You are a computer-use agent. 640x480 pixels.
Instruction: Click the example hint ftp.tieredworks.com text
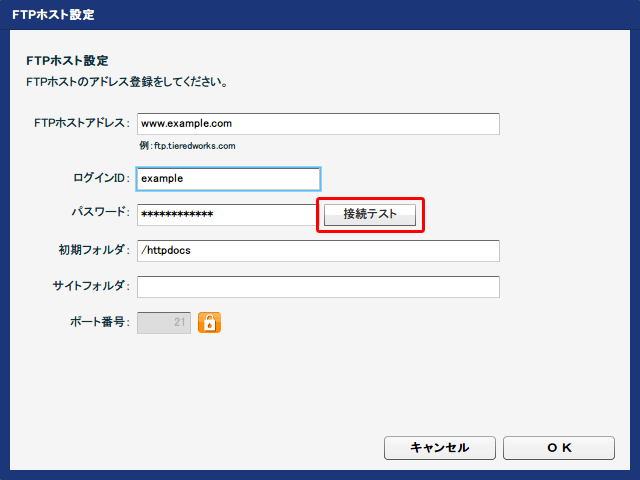coord(187,146)
